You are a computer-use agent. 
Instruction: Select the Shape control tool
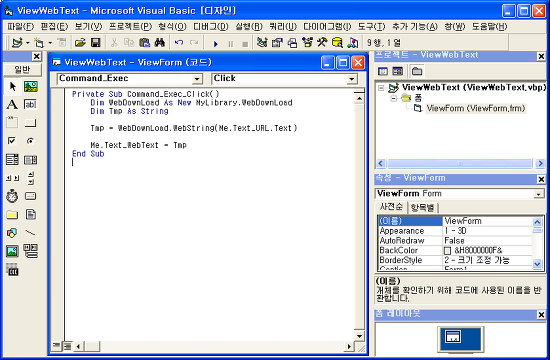(x=12, y=233)
